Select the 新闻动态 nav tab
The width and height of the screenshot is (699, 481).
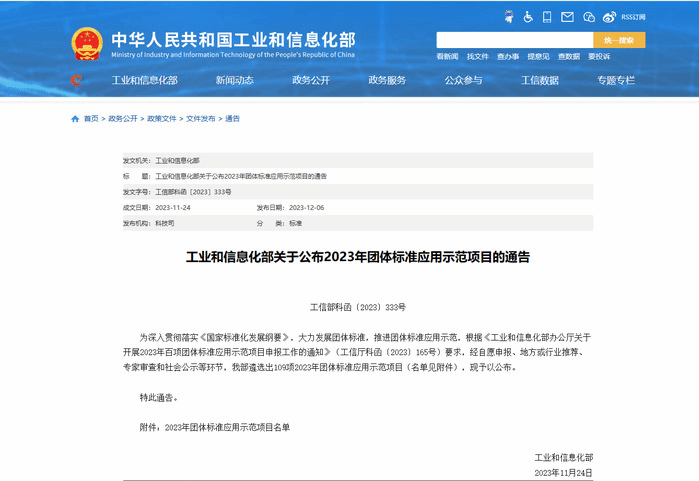click(x=234, y=80)
